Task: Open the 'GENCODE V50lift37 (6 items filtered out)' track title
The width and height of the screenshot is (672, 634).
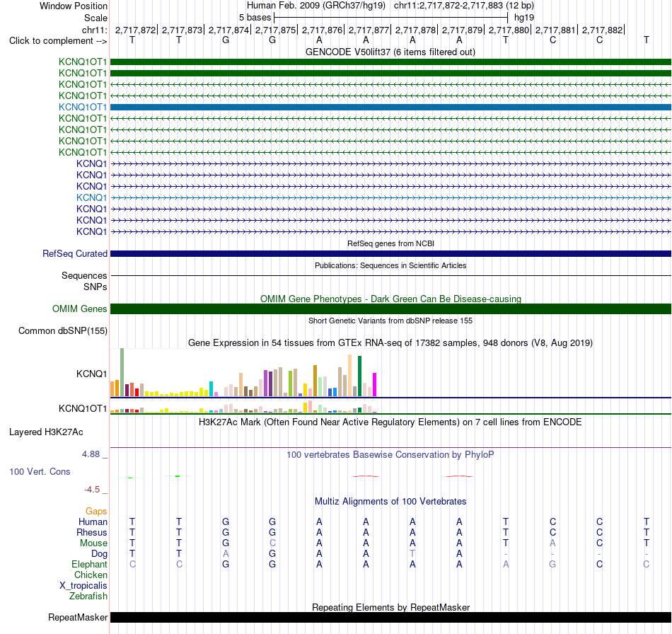Action: coord(390,52)
